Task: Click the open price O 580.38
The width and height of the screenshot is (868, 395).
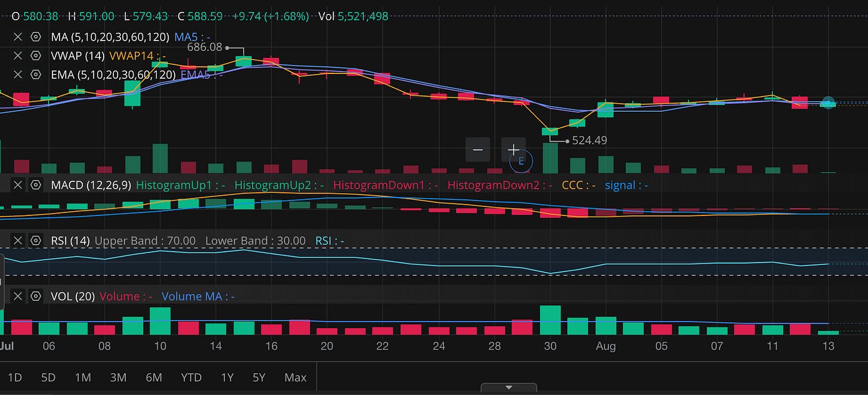Action: point(35,16)
